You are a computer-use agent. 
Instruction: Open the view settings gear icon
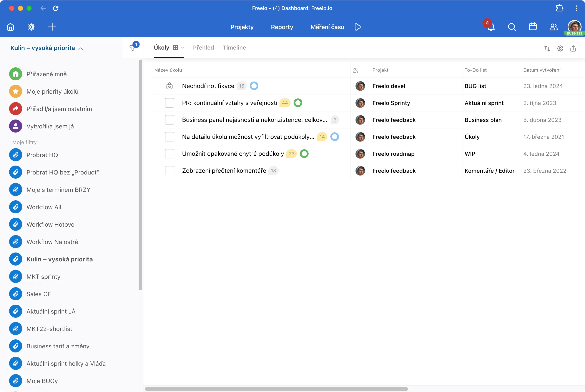pyautogui.click(x=560, y=48)
